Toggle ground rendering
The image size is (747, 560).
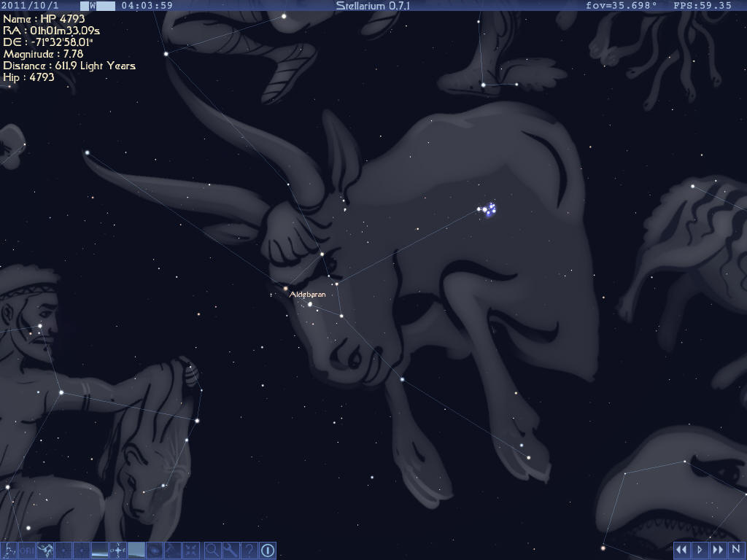tap(99, 551)
